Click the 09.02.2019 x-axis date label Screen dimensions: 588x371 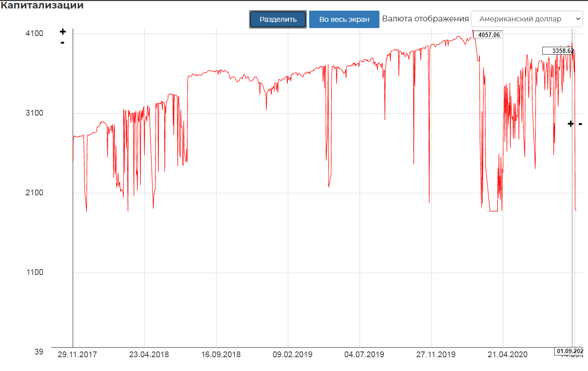click(x=292, y=355)
